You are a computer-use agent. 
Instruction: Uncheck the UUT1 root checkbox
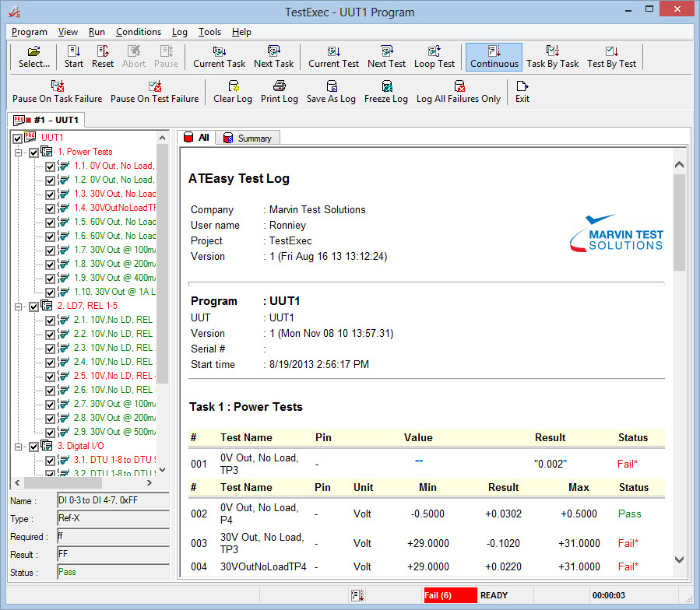pos(18,138)
